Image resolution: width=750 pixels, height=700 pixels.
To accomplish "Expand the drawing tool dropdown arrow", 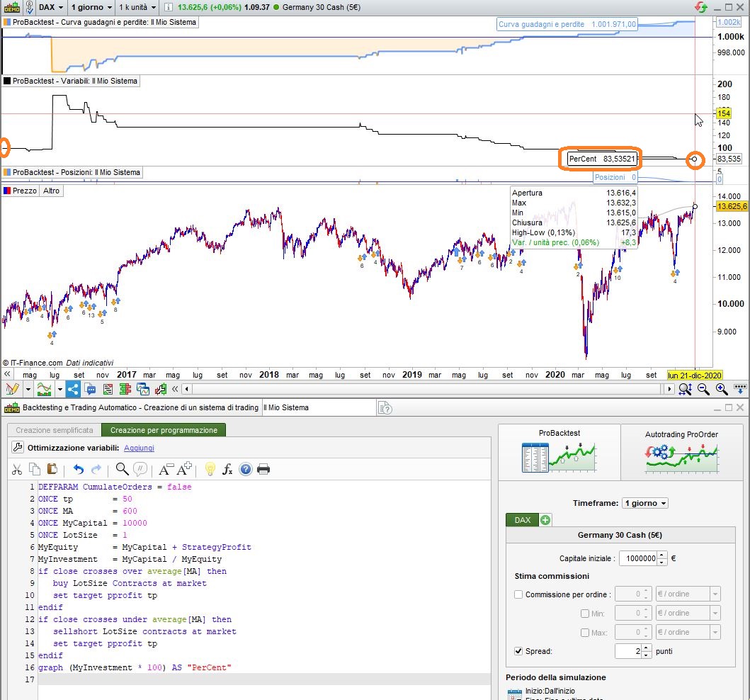I will click(28, 389).
